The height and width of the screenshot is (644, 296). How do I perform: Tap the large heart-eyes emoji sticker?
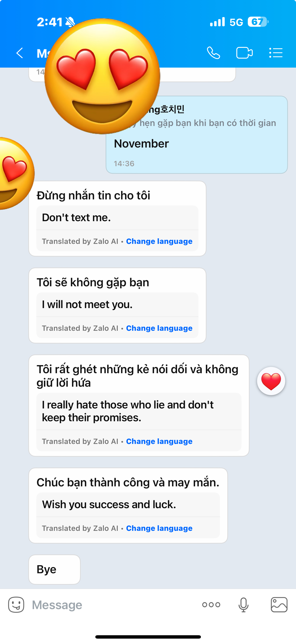click(102, 76)
